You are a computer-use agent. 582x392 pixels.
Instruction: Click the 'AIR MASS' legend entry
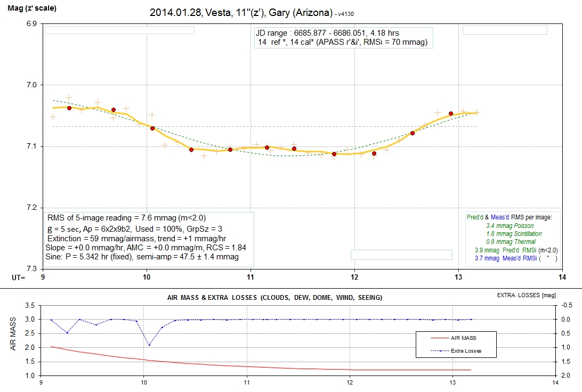click(x=454, y=338)
